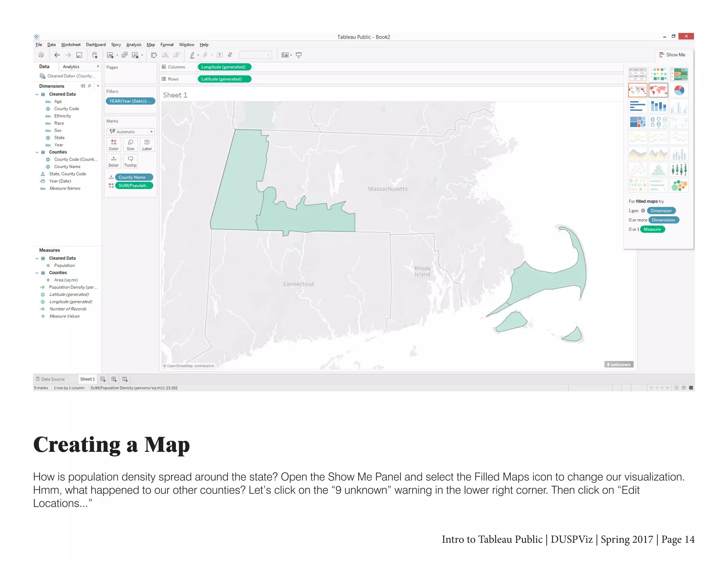The height and width of the screenshot is (562, 728).
Task: Click the Save disk icon
Action: (x=79, y=55)
